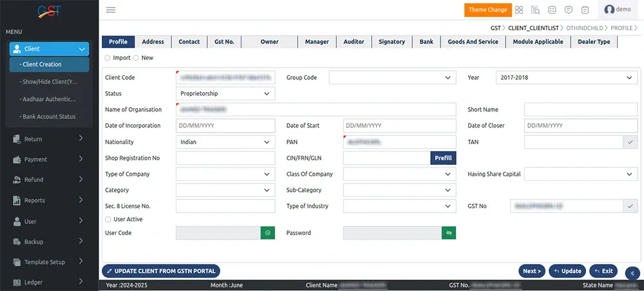Screen dimensions: 644x291
Task: Open the Nationality dropdown
Action: tap(225, 142)
